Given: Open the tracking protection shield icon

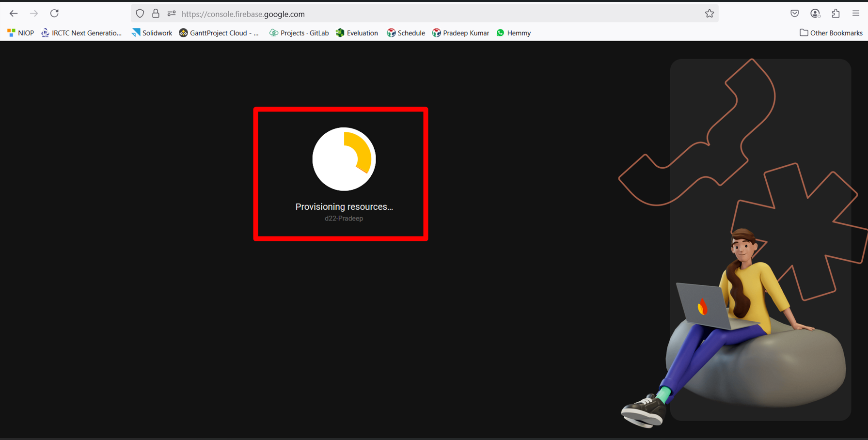Looking at the screenshot, I should tap(140, 14).
